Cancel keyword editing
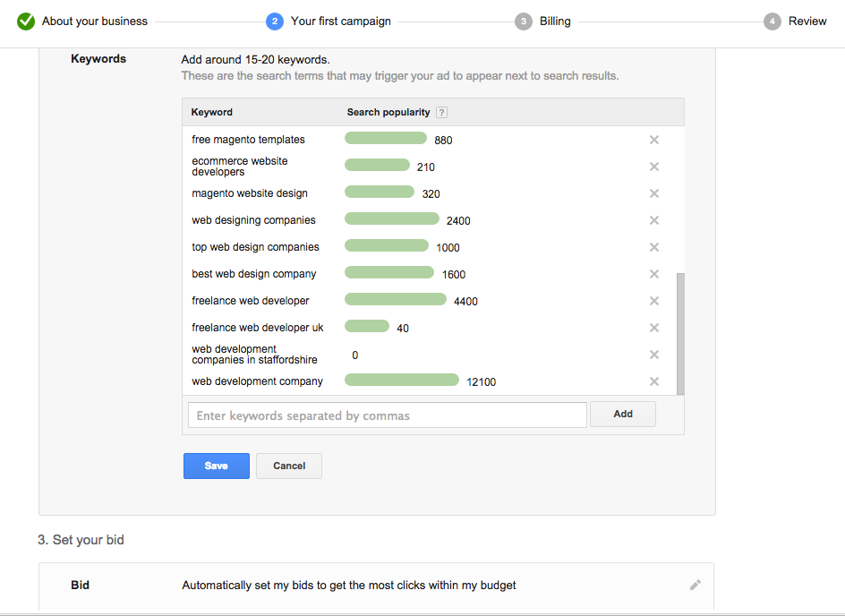Screen dimensions: 845x616 click(x=289, y=466)
